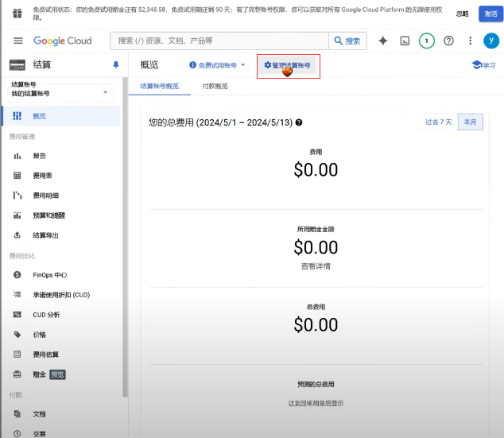Select the 本月 time range
This screenshot has height=438, width=504.
click(x=471, y=122)
